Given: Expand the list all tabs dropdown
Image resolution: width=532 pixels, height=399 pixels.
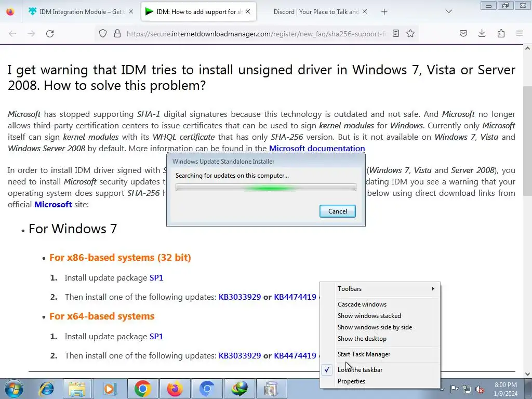Looking at the screenshot, I should pyautogui.click(x=448, y=11).
